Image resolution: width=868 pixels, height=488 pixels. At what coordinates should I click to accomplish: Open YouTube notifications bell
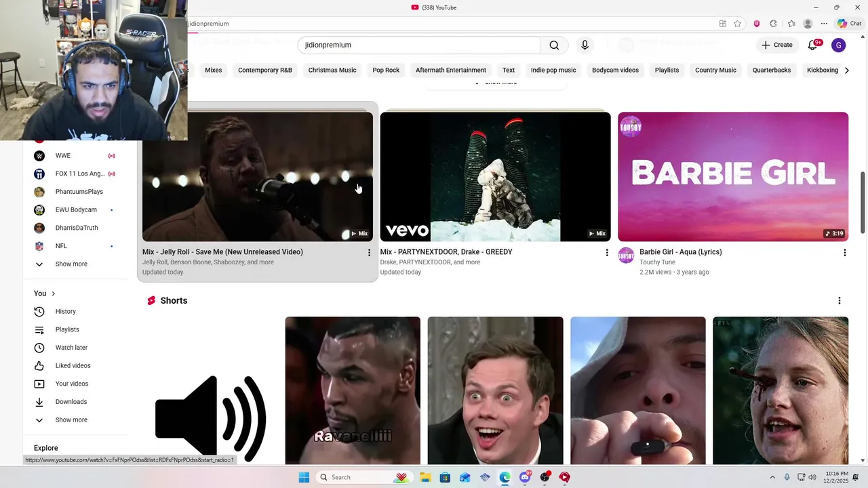[x=813, y=45]
